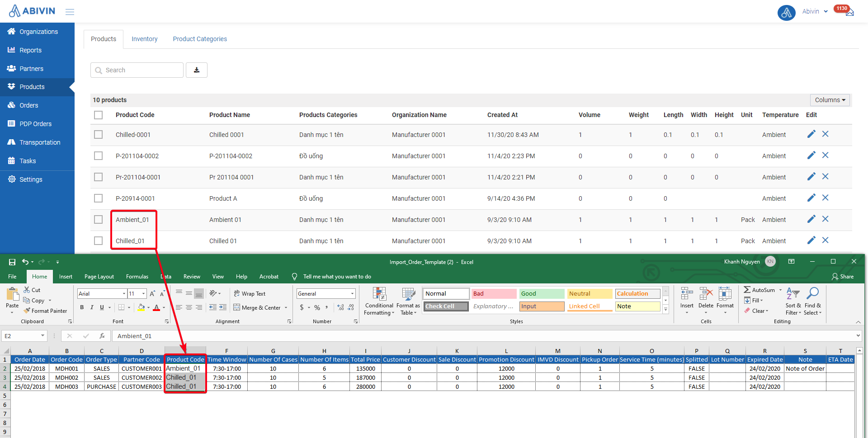Open the Excel Page Layout ribbon tab
The height and width of the screenshot is (438, 868).
(x=99, y=277)
